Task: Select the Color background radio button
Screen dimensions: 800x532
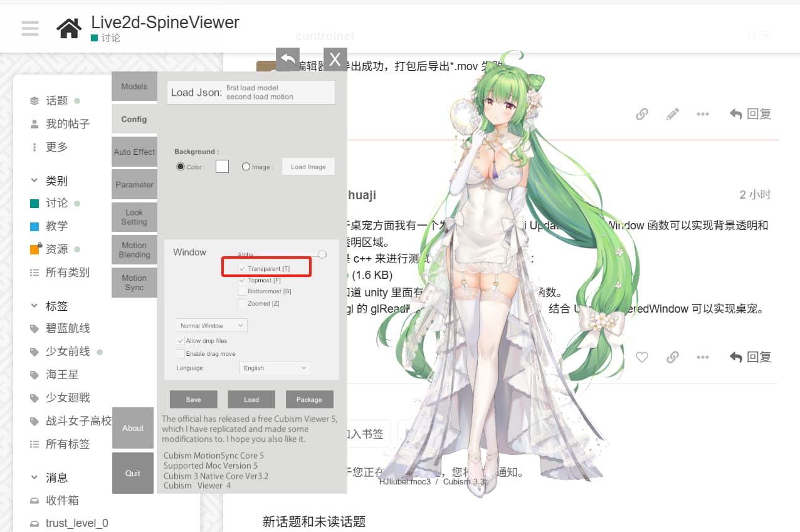Action: (x=181, y=167)
